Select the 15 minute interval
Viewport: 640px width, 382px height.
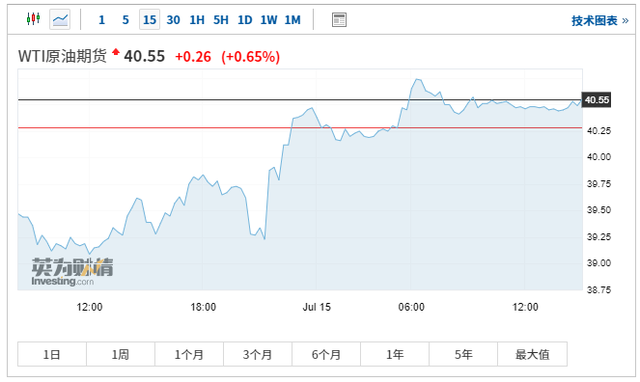pyautogui.click(x=149, y=20)
